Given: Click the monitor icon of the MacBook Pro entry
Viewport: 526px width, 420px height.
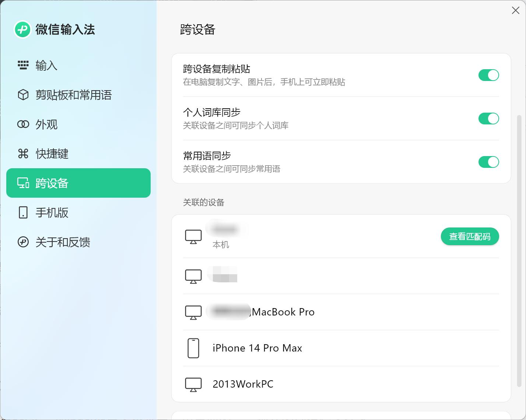Looking at the screenshot, I should pos(193,312).
